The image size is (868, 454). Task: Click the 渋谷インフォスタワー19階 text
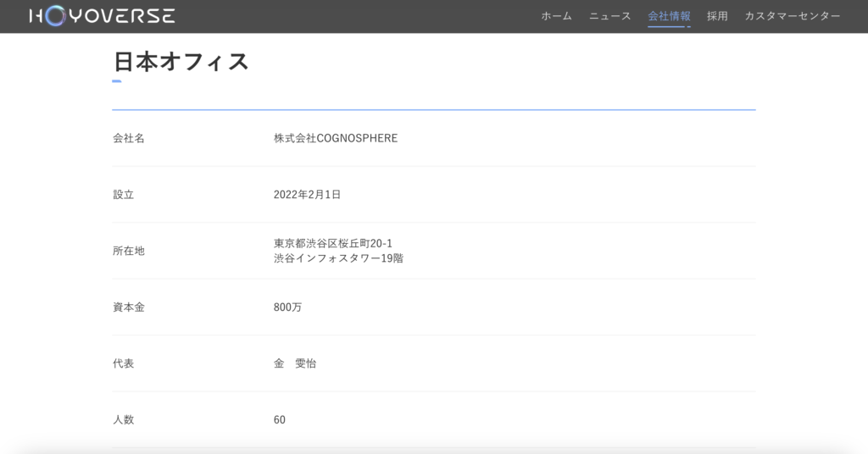[338, 258]
